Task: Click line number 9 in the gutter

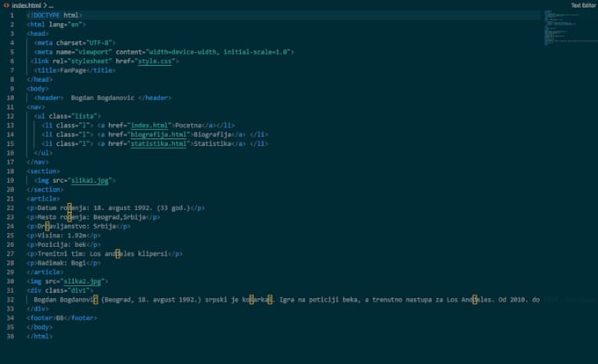Action: (11, 89)
